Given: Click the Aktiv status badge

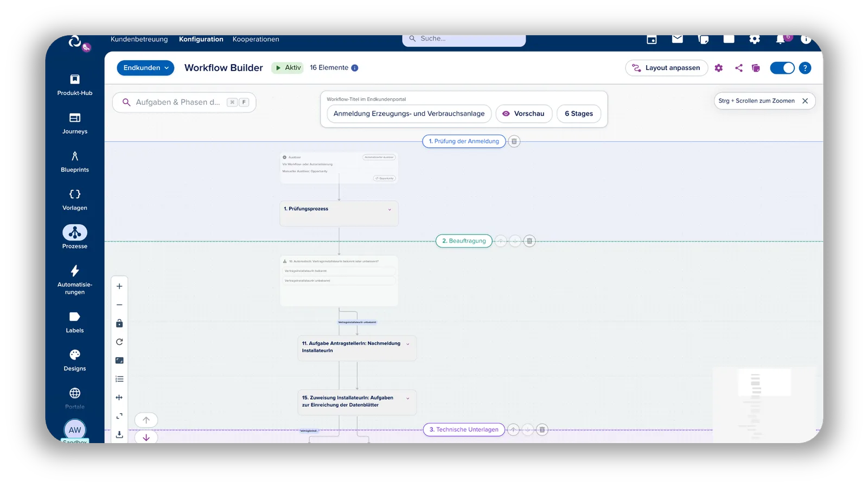Looking at the screenshot, I should tap(288, 68).
